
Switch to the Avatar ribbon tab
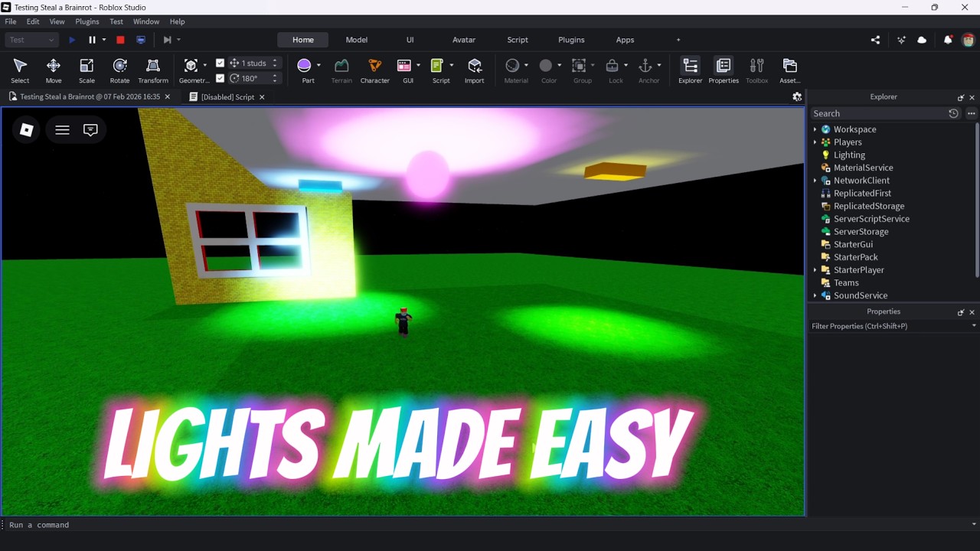click(x=464, y=40)
